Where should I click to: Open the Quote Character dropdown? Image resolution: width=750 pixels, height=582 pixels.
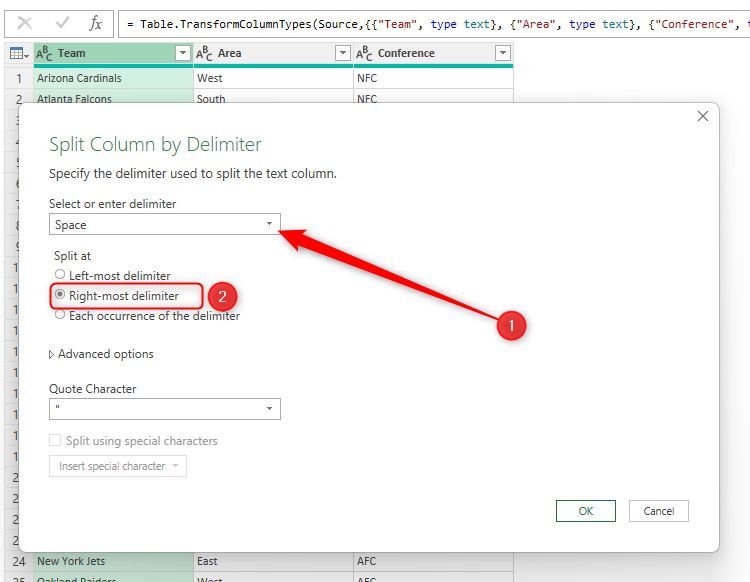(165, 409)
